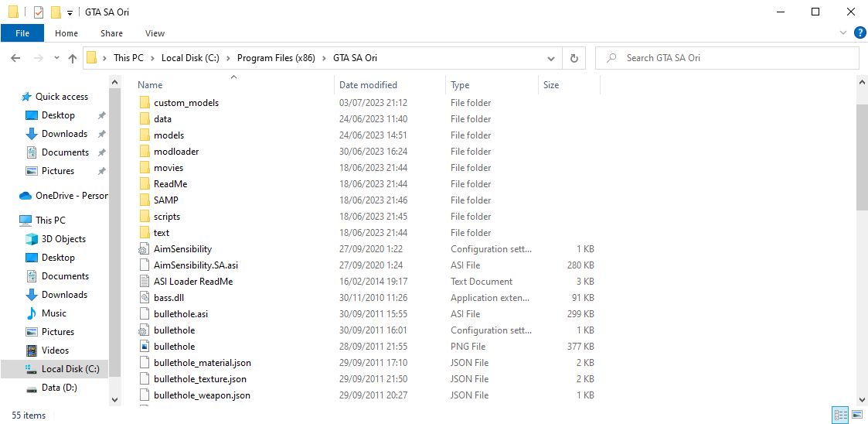Viewport: 868px width, 424px height.
Task: Open the View ribbon tab
Action: pyautogui.click(x=155, y=33)
